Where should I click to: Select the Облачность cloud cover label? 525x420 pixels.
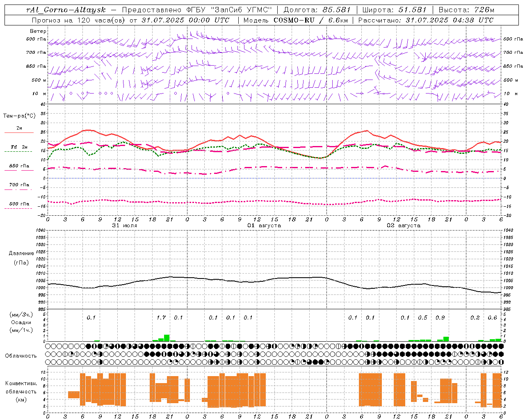point(21,356)
